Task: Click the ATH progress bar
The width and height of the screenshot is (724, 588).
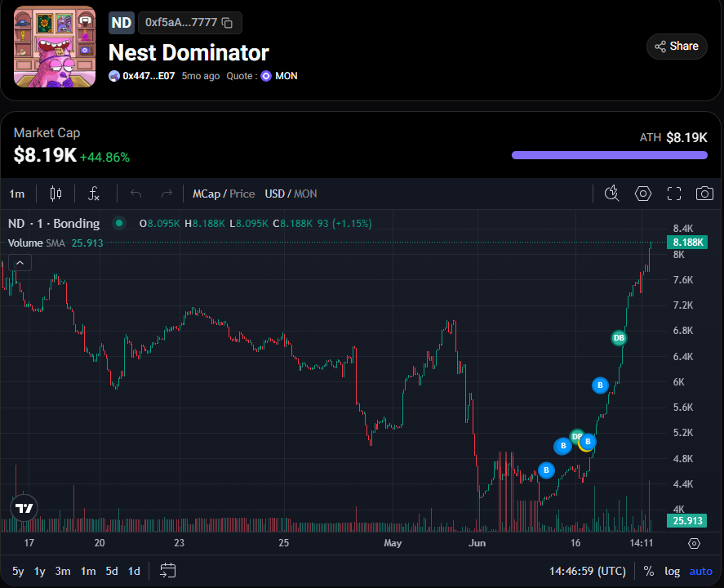Action: (610, 155)
